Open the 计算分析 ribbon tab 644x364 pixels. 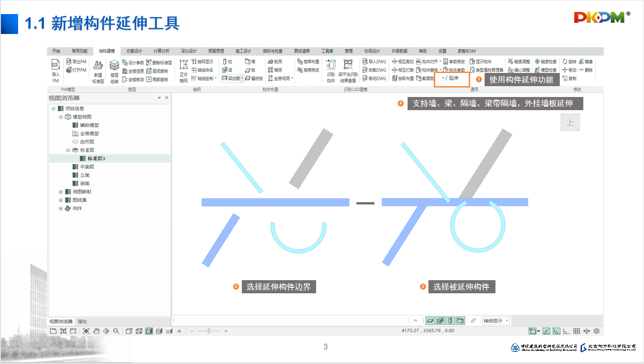click(x=161, y=51)
